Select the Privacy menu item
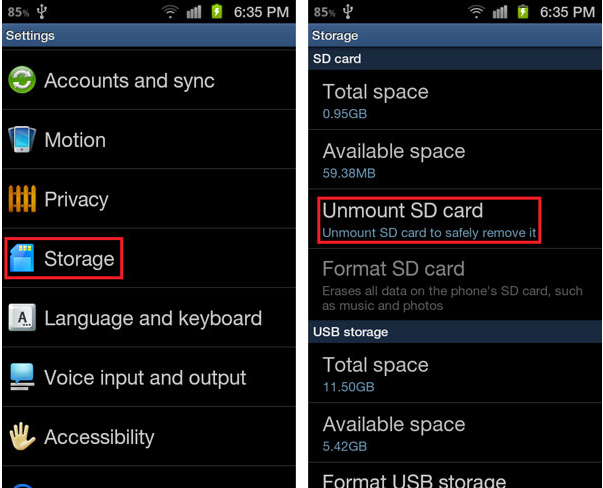The image size is (603, 488). coord(76,199)
